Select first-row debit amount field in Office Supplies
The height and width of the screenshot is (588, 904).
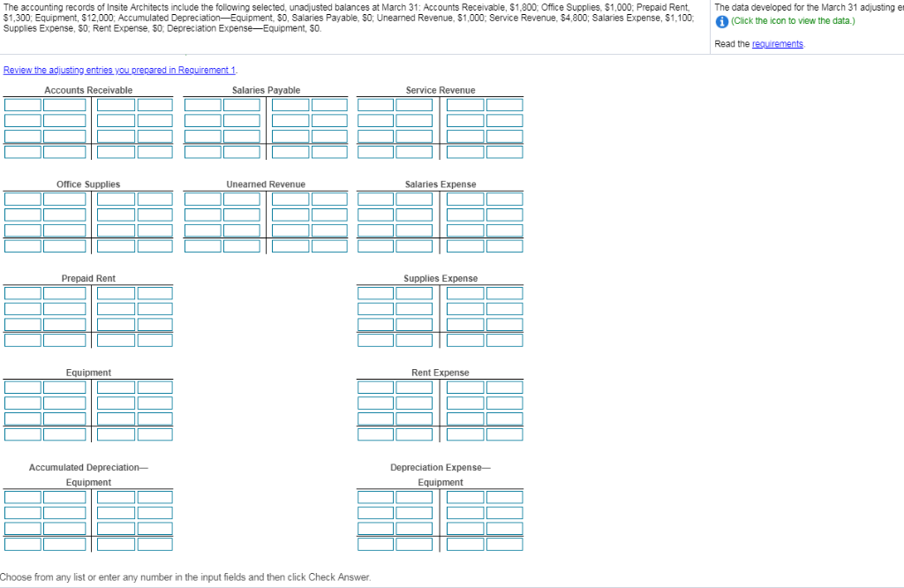(64, 200)
